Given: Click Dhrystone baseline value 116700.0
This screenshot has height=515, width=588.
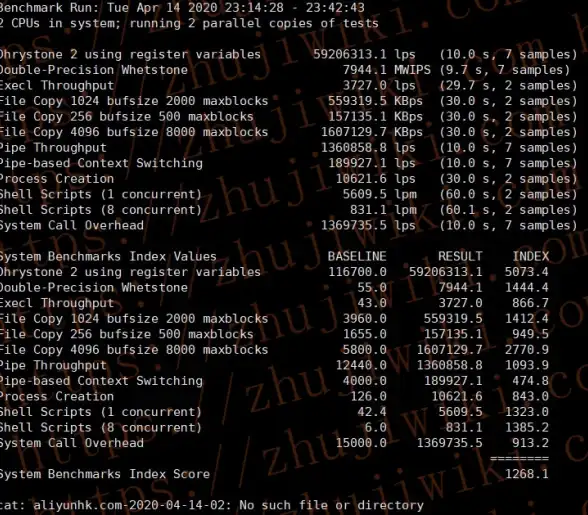Looking at the screenshot, I should 357,272.
